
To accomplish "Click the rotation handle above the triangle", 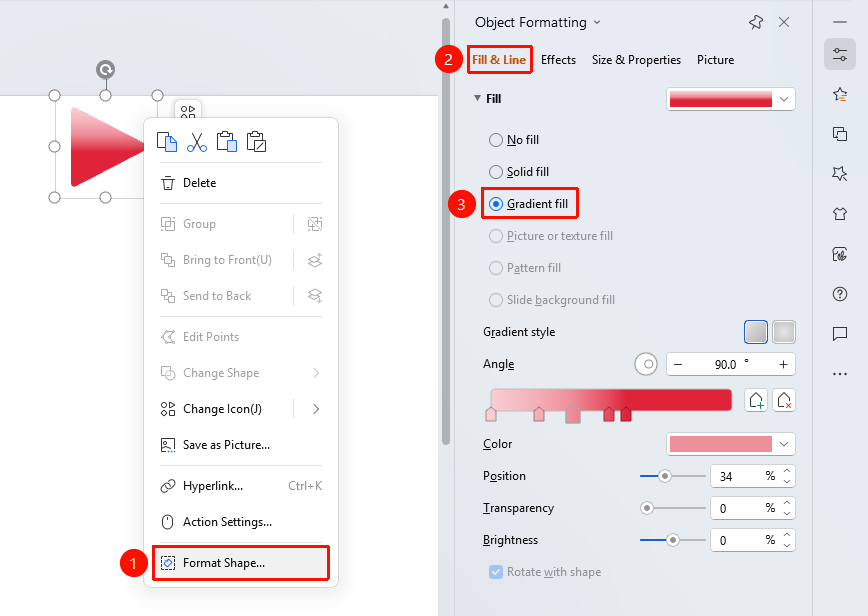I will [105, 70].
